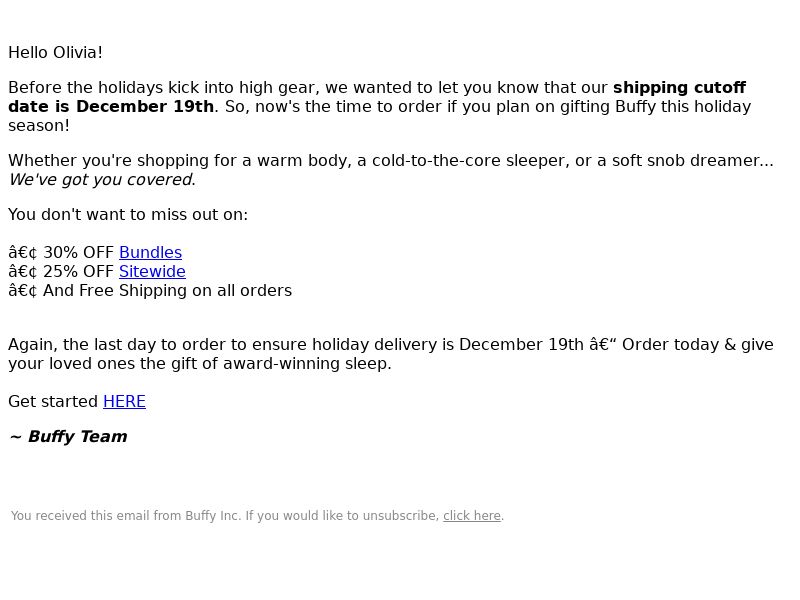Click the italic 'We've got you covered' text

[101, 180]
